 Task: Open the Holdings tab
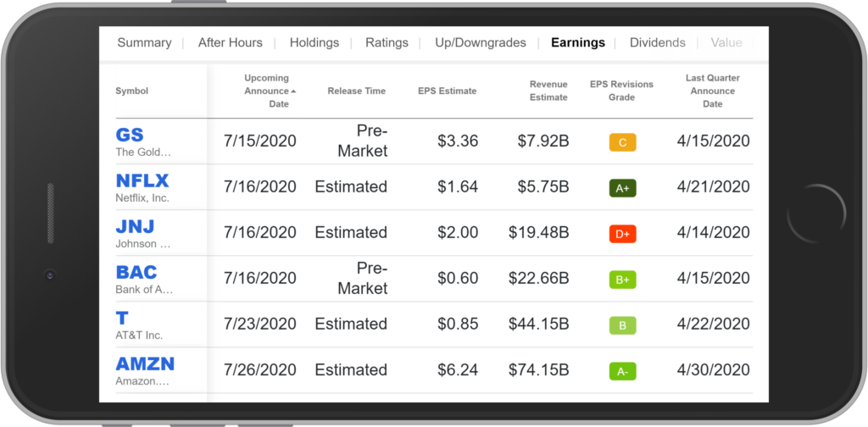coord(314,42)
